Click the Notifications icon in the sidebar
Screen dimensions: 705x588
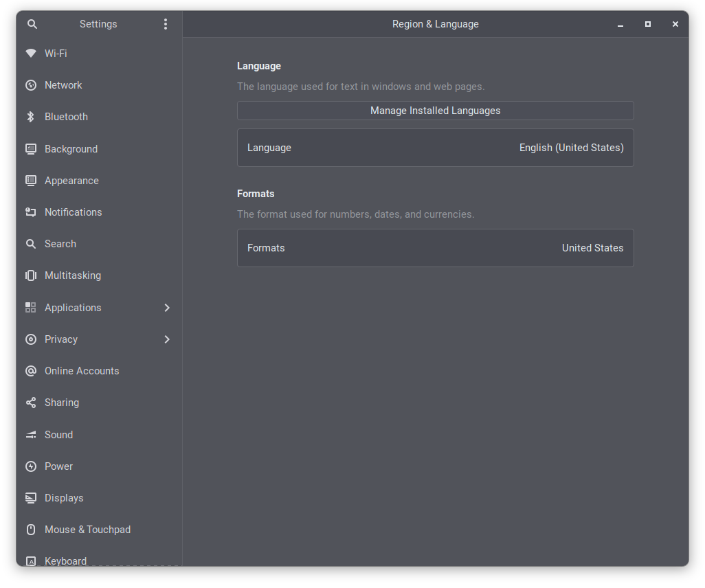pyautogui.click(x=31, y=212)
